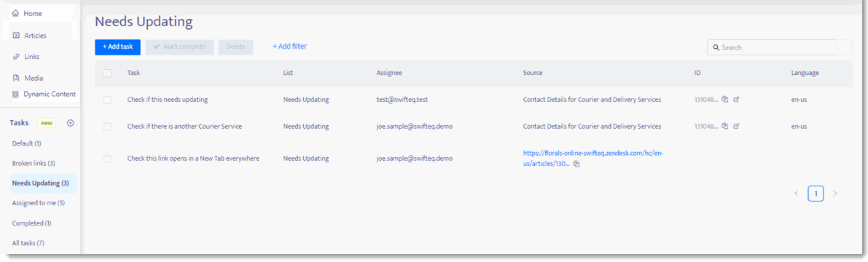Click the Source column header
868x262 pixels.
(x=533, y=73)
